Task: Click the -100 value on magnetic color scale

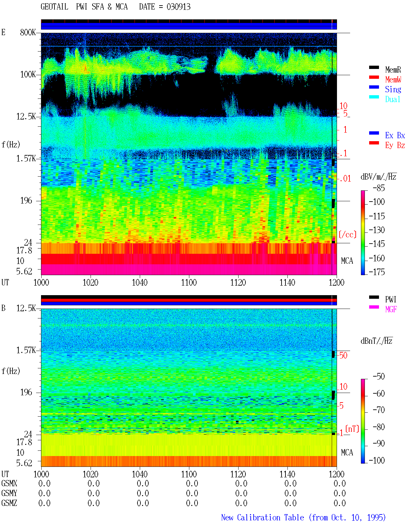Action: tap(377, 460)
